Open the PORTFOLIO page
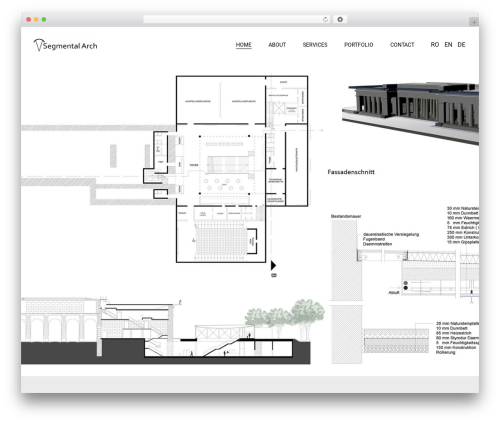This screenshot has height=423, width=500. coord(359,45)
